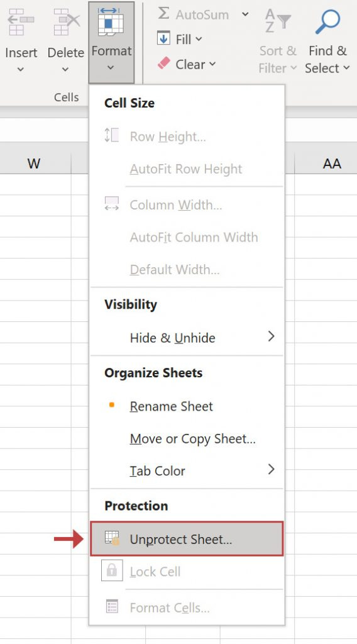Click the Delete cells icon

click(67, 22)
